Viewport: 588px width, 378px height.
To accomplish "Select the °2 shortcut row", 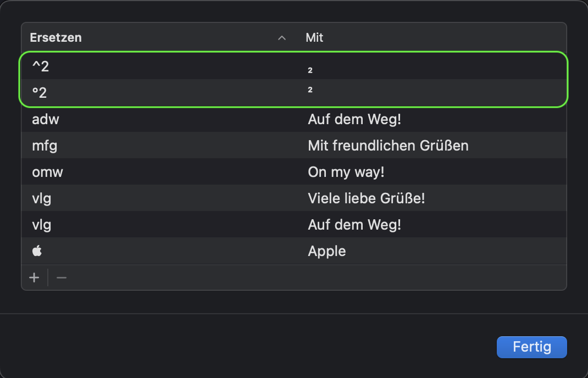I will [40, 92].
